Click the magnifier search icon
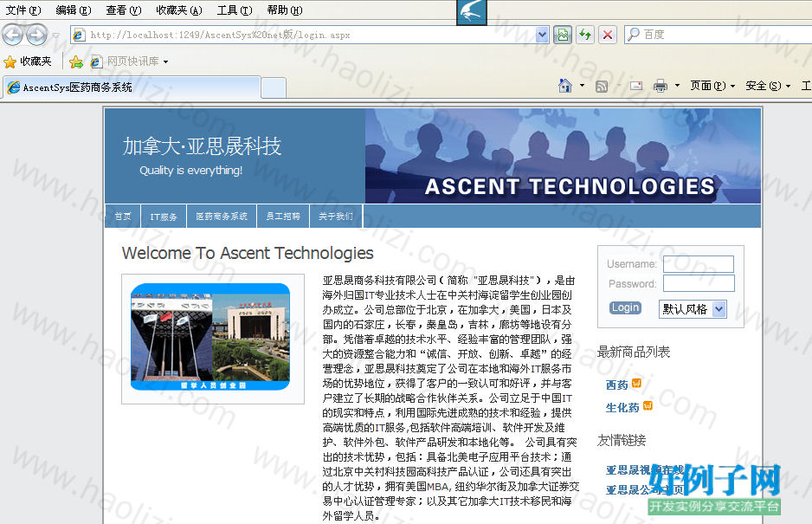Image resolution: width=812 pixels, height=524 pixels. (634, 35)
